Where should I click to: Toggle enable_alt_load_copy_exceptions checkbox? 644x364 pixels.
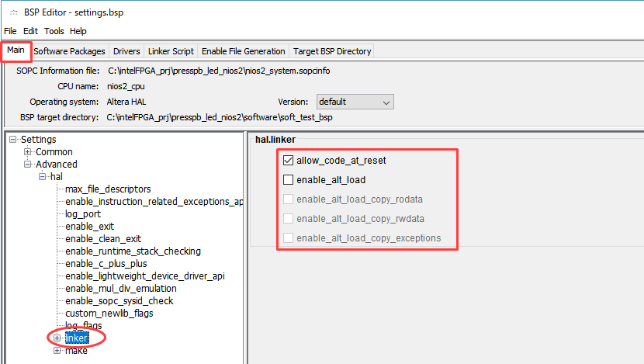(x=289, y=237)
